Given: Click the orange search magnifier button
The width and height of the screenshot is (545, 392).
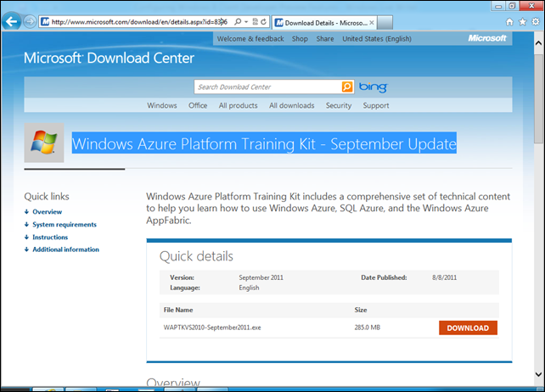Looking at the screenshot, I should [x=347, y=87].
